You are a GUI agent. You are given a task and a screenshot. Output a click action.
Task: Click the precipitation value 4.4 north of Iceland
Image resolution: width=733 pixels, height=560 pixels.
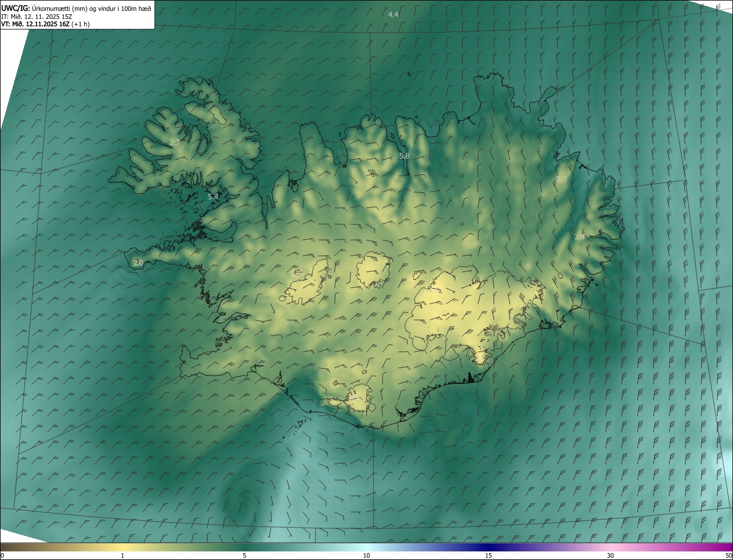(x=393, y=14)
